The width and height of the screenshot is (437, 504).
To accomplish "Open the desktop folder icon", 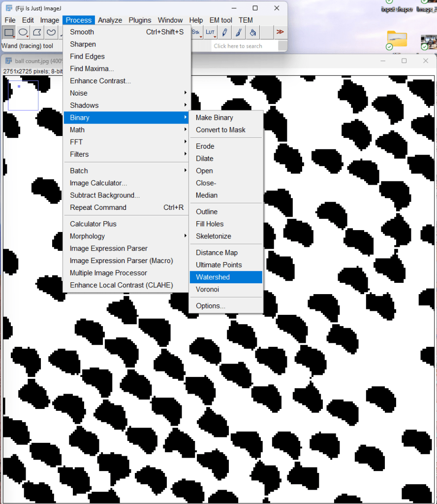I will pos(397,38).
